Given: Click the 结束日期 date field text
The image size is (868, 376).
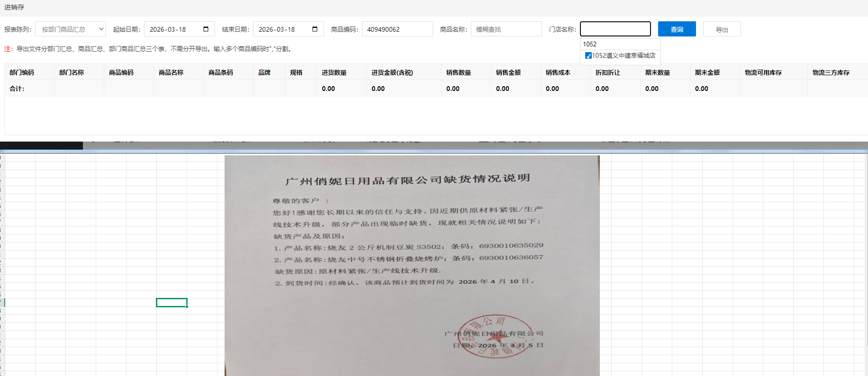Looking at the screenshot, I should coord(277,29).
